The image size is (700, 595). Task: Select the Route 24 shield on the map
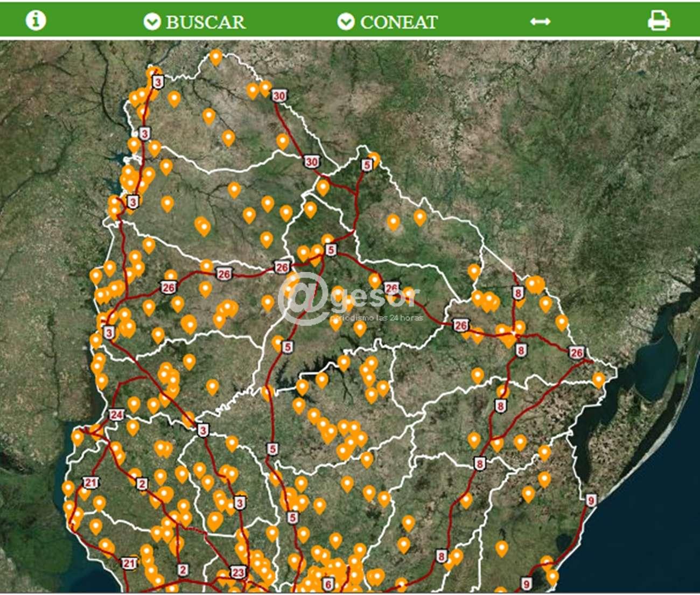tap(116, 415)
